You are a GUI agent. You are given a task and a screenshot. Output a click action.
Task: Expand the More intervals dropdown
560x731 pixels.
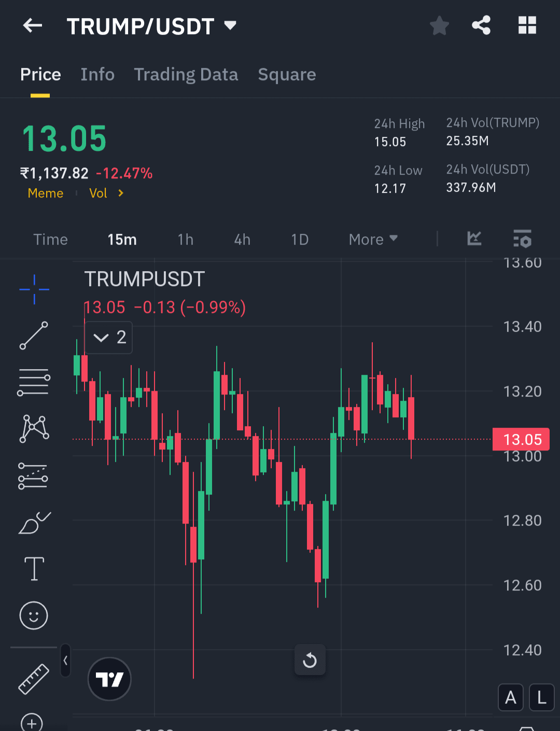click(x=373, y=240)
